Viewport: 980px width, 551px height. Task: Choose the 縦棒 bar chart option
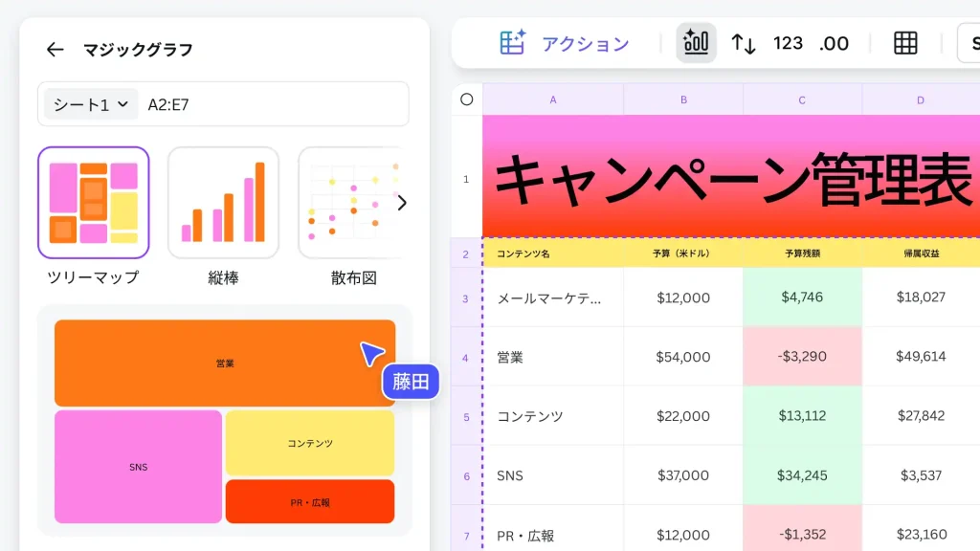tap(223, 203)
